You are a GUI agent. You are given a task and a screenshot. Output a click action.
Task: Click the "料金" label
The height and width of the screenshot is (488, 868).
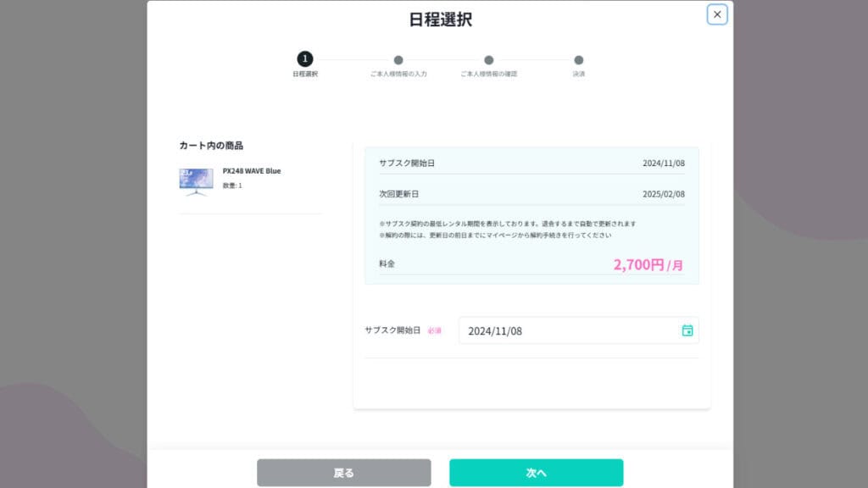tap(387, 264)
